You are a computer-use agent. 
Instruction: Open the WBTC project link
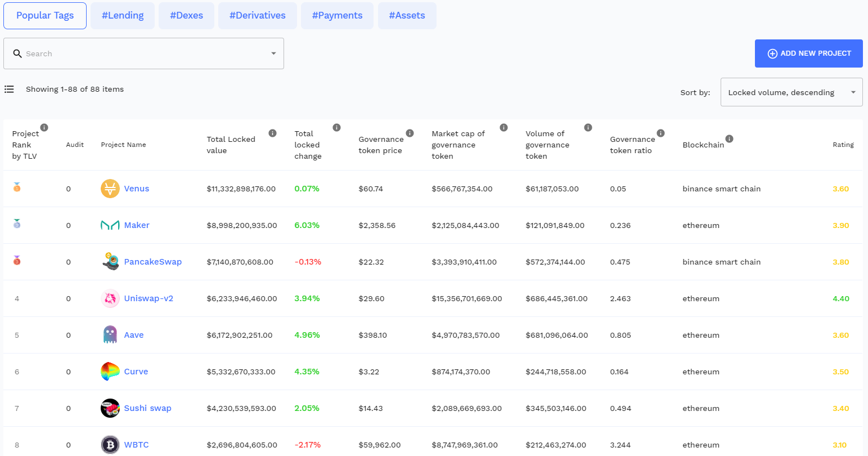click(137, 445)
